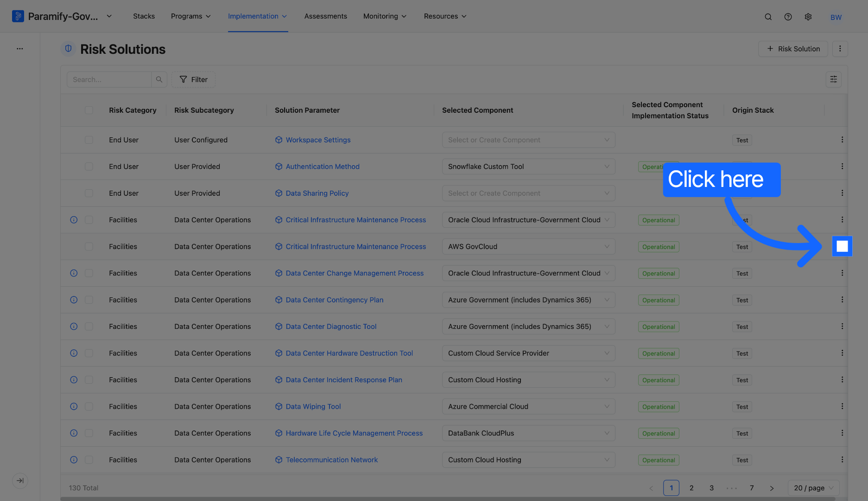868x501 pixels.
Task: Click the Operational status on DataBank CloudPlus row
Action: point(659,433)
